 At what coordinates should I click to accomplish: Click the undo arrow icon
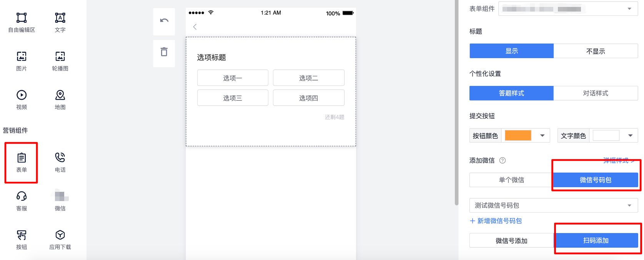164,20
